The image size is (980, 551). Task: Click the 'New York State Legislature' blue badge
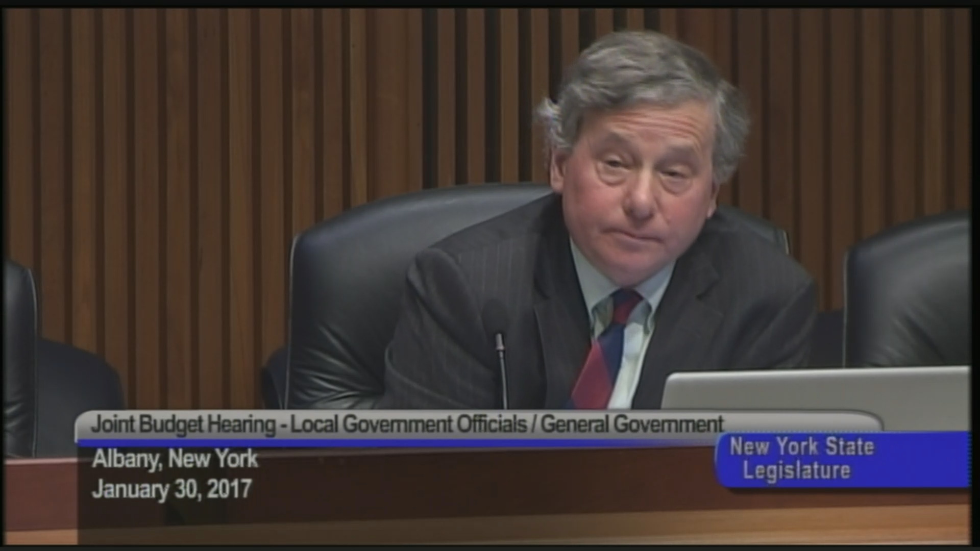(x=842, y=459)
